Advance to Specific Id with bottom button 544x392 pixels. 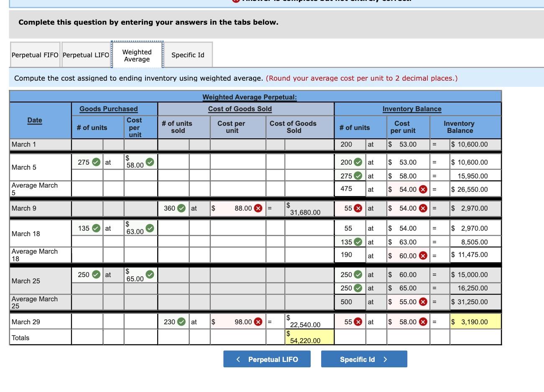[x=364, y=359]
